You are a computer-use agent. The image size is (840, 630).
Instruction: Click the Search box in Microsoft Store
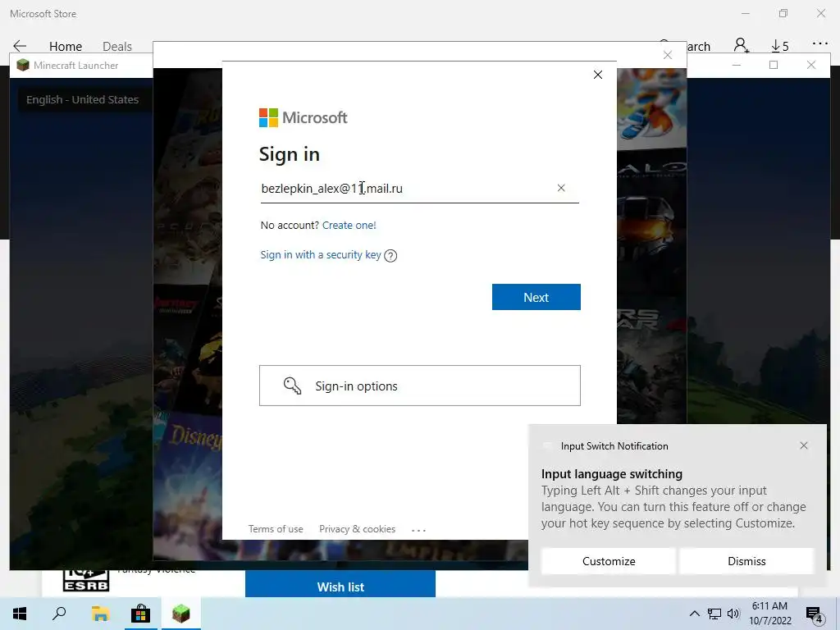tap(684, 46)
